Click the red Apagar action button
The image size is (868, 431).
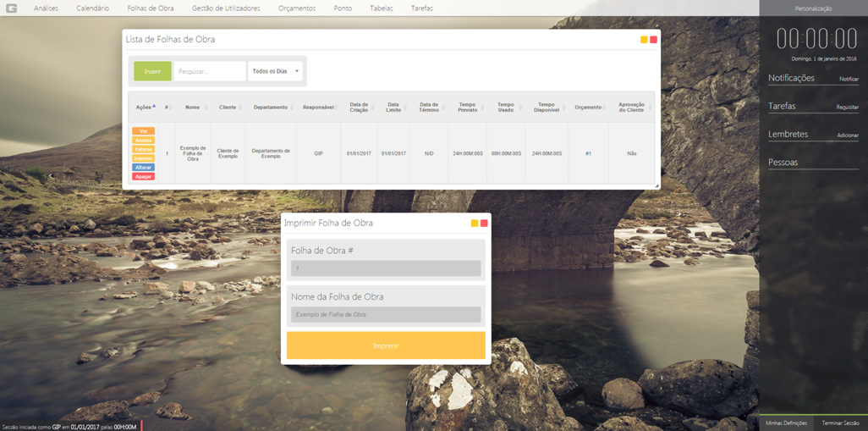click(143, 176)
